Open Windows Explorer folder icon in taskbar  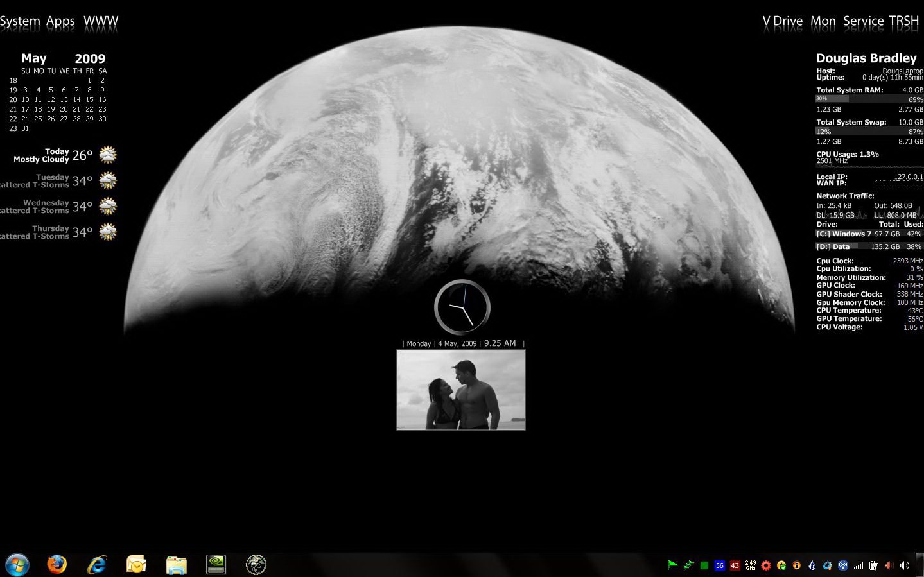[x=176, y=565]
